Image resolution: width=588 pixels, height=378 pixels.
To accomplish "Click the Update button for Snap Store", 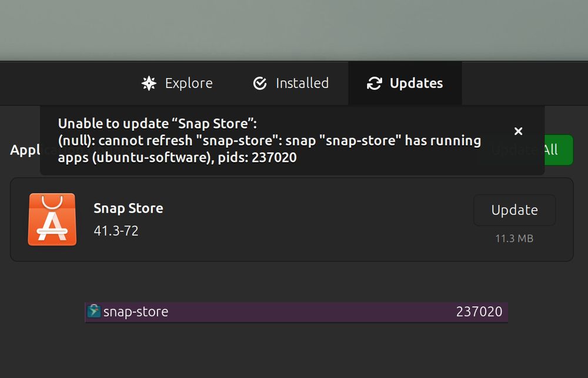I will tap(514, 210).
